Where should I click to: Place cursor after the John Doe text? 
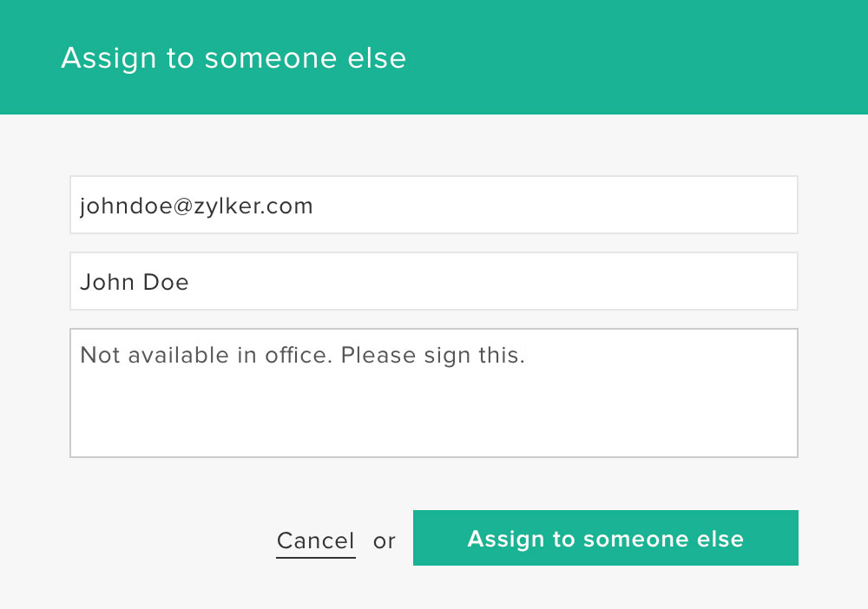coord(191,282)
